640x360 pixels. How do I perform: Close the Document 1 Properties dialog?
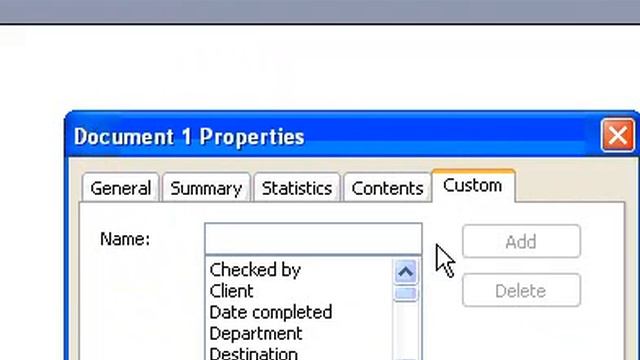[618, 135]
